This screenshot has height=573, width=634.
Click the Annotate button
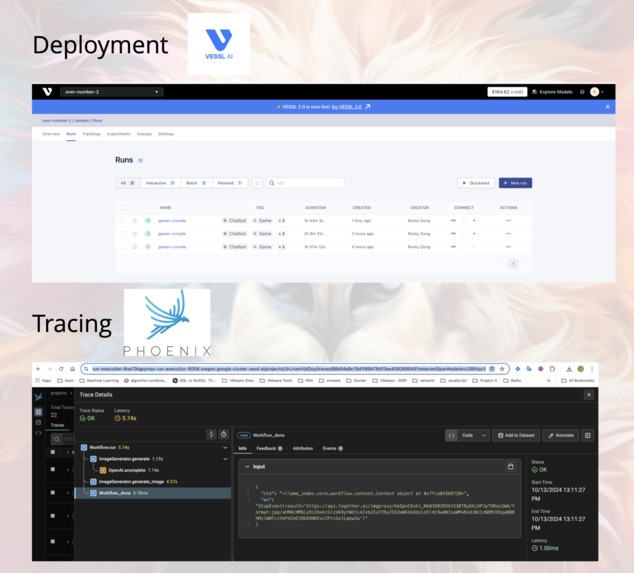[561, 436]
